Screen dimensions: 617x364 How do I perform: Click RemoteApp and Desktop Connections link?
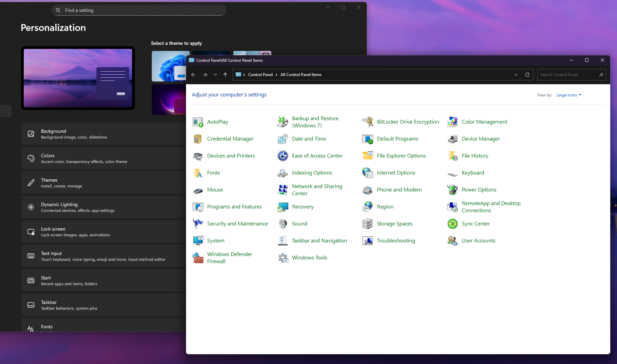point(491,207)
